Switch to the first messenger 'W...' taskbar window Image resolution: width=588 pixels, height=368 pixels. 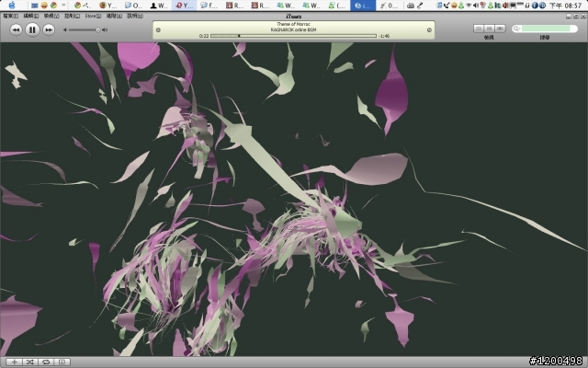[286, 6]
